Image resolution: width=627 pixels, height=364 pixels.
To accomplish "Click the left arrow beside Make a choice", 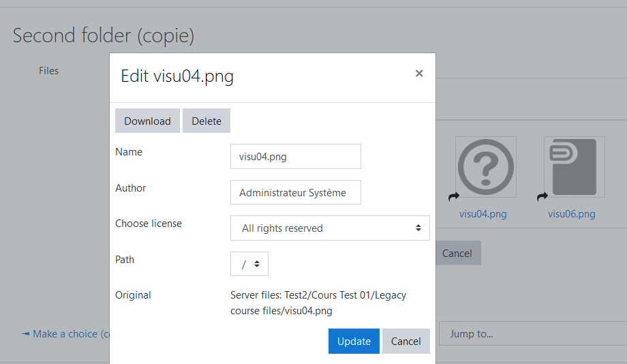I will coord(26,333).
